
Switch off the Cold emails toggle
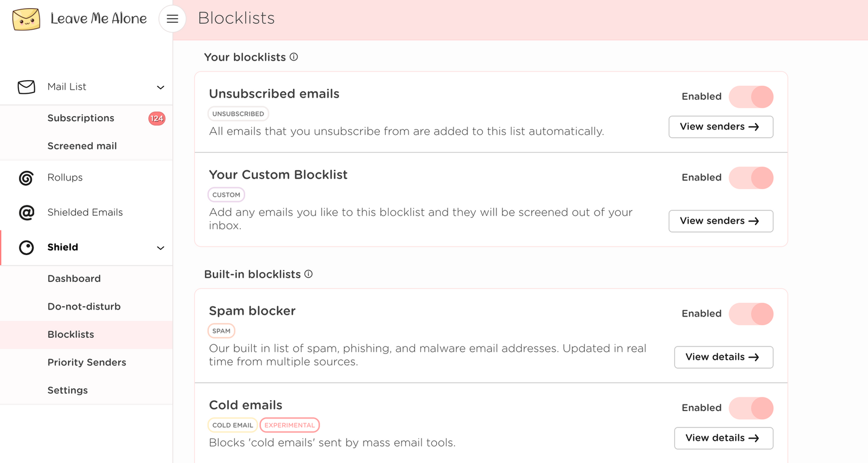(751, 408)
